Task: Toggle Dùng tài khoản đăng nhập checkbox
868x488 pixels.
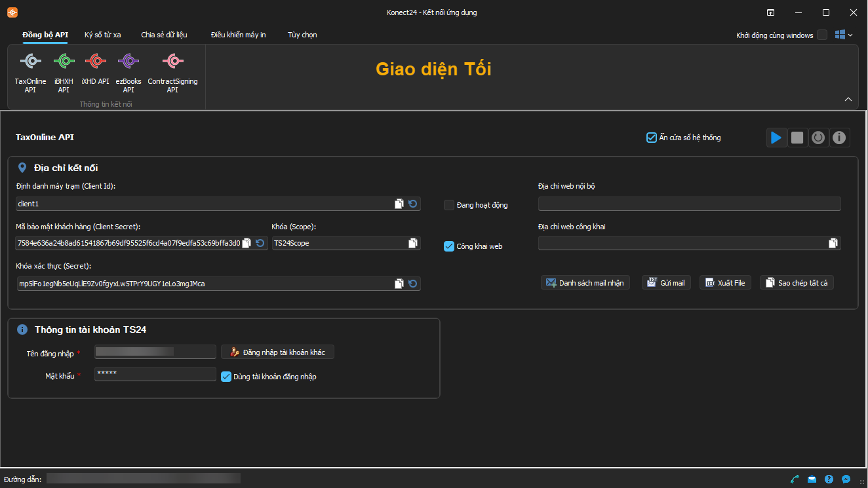Action: (226, 377)
